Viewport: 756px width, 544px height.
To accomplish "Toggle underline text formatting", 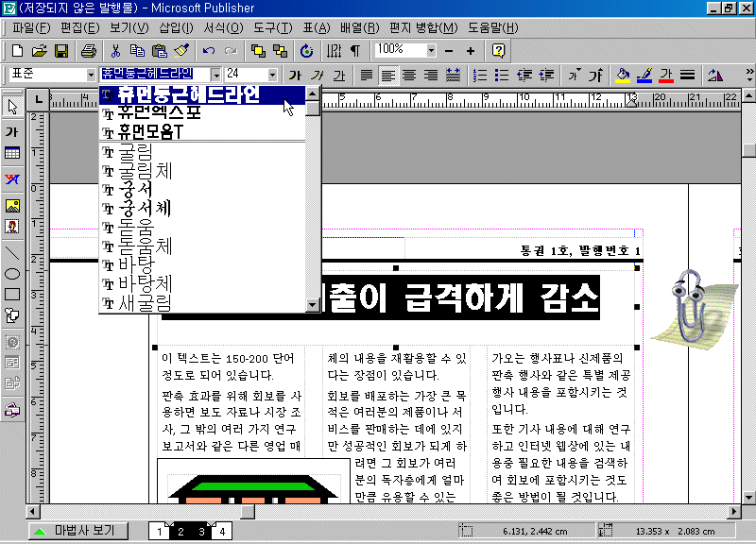I will point(339,76).
